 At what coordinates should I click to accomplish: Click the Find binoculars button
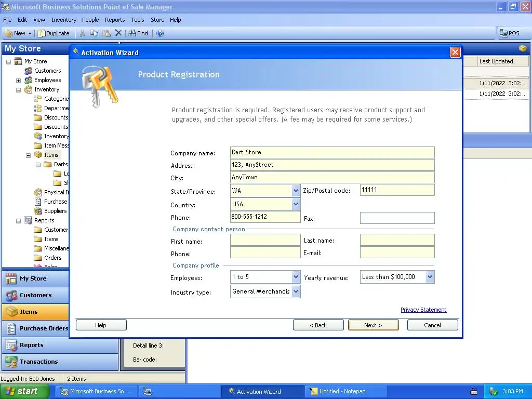[138, 33]
